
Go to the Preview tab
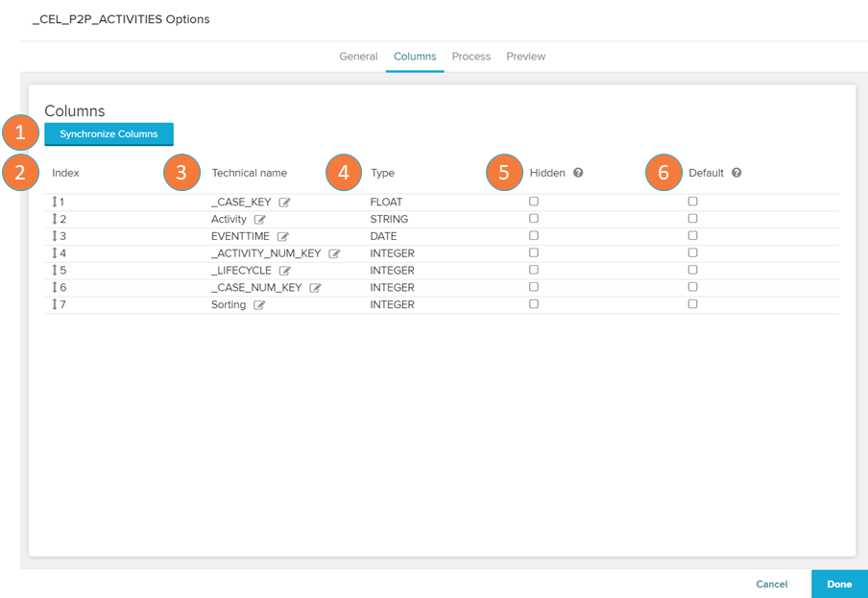(x=526, y=57)
